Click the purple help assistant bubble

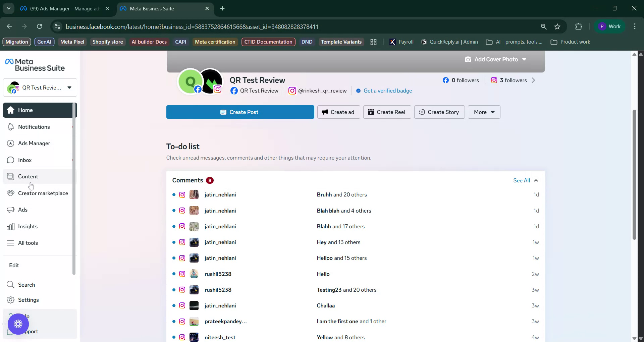[18, 324]
